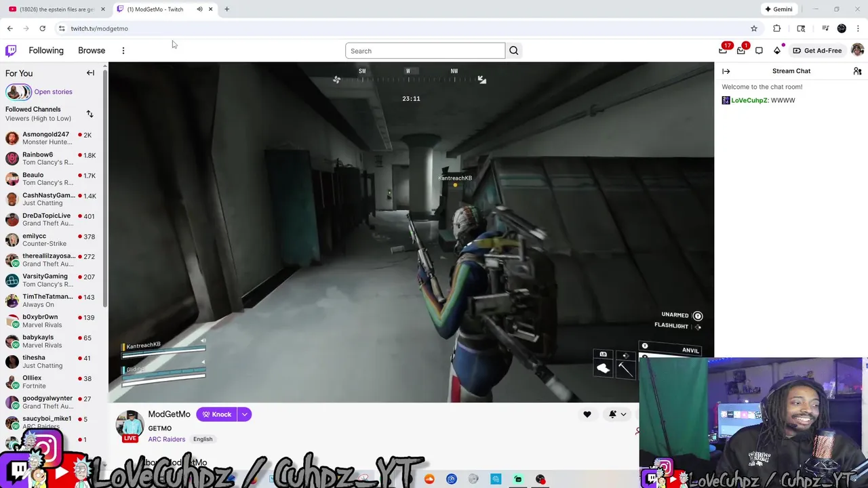The width and height of the screenshot is (868, 488).
Task: Open Chrome extensions puzzle icon
Action: click(x=777, y=28)
